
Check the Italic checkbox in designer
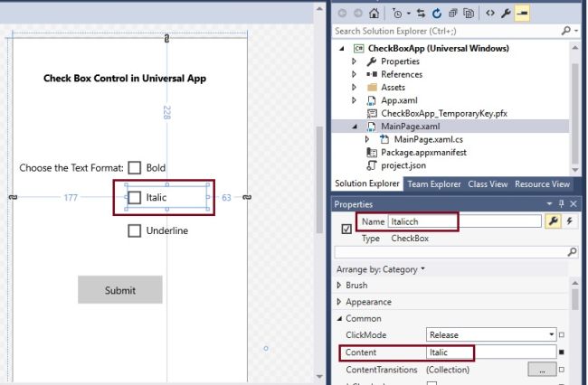(x=134, y=197)
